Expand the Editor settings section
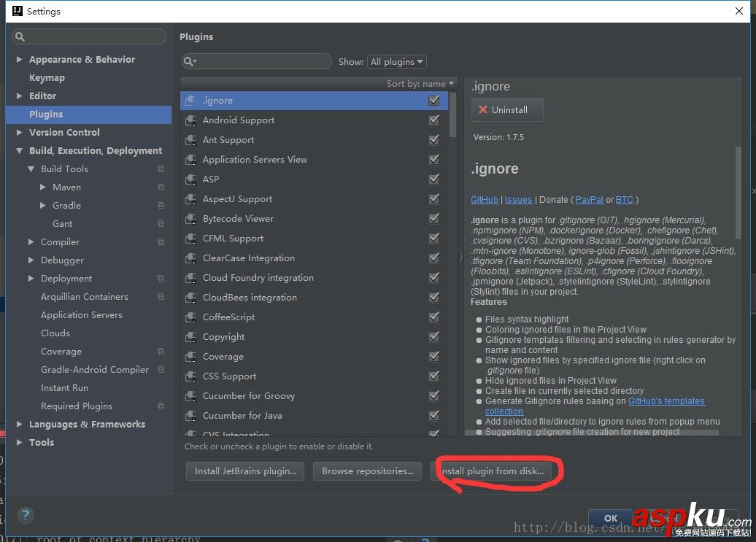756x542 pixels. (x=19, y=96)
